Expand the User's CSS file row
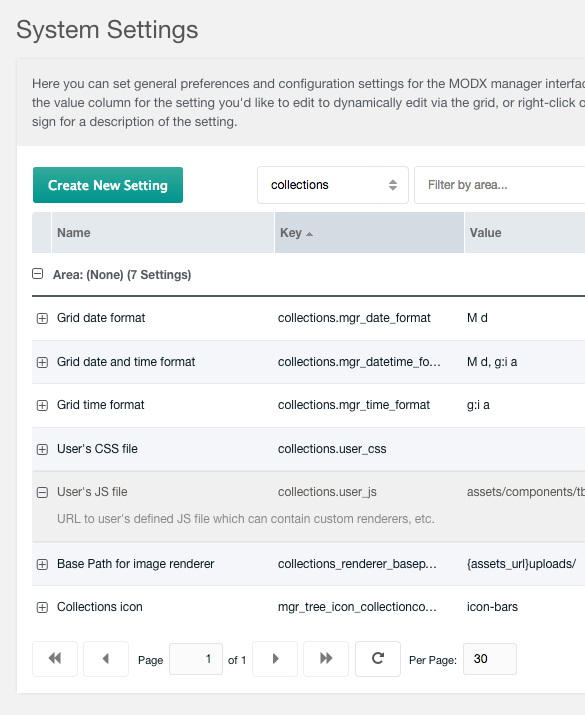Screen dimensions: 585x715 [x=42, y=450]
